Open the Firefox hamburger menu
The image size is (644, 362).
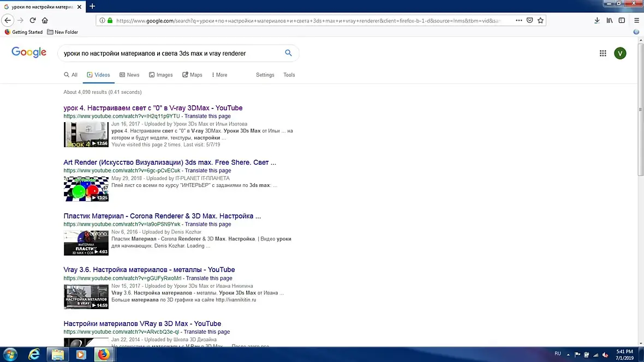636,20
